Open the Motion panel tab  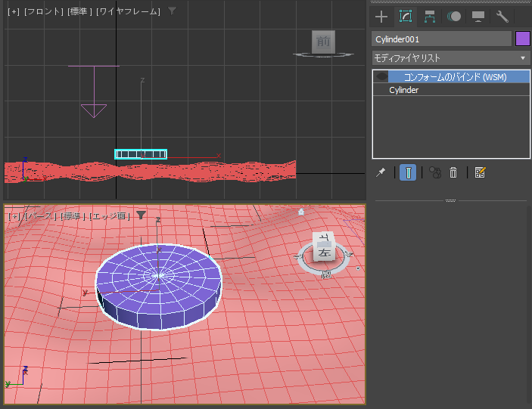(453, 17)
